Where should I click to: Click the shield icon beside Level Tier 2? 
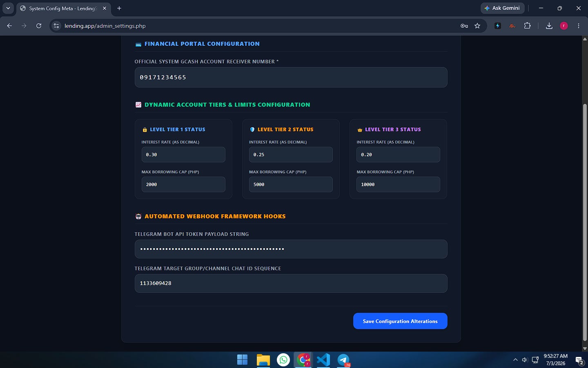click(x=252, y=130)
